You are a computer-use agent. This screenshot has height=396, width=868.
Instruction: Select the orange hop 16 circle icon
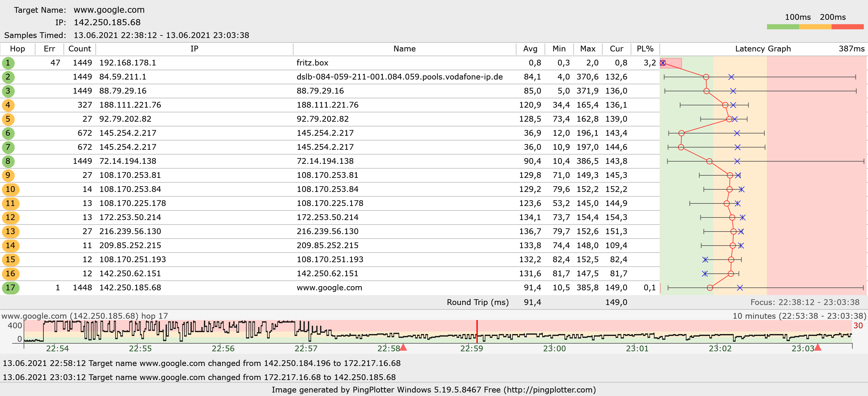tap(11, 274)
